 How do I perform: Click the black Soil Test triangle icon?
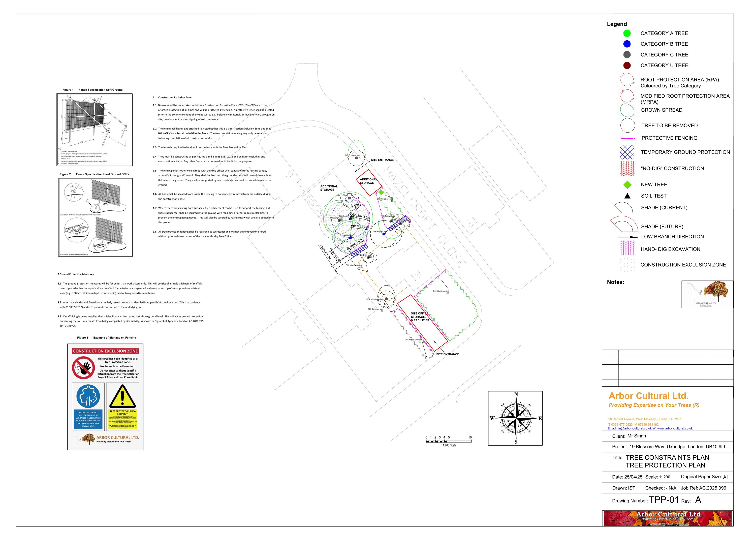[x=627, y=196]
